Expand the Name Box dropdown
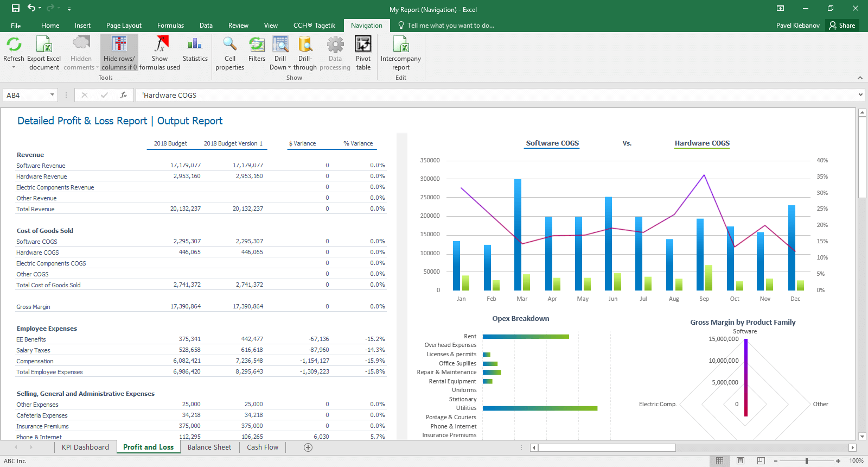The height and width of the screenshot is (467, 868). pyautogui.click(x=52, y=95)
